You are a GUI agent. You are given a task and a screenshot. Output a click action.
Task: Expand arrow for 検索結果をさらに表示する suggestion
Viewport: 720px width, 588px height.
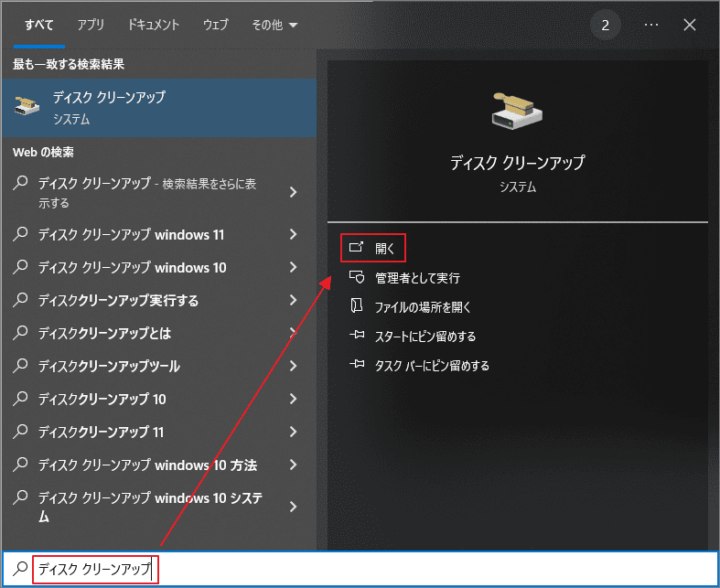(294, 192)
